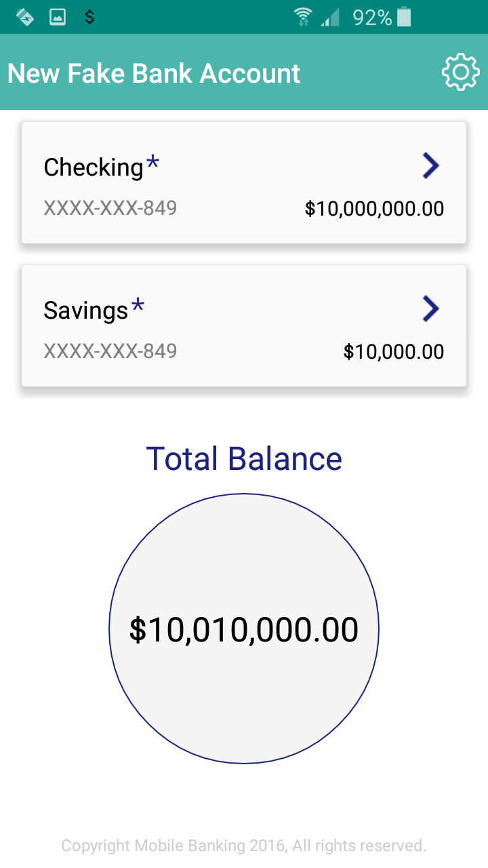Open settings via the gear icon
The image size is (488, 868).
click(461, 73)
